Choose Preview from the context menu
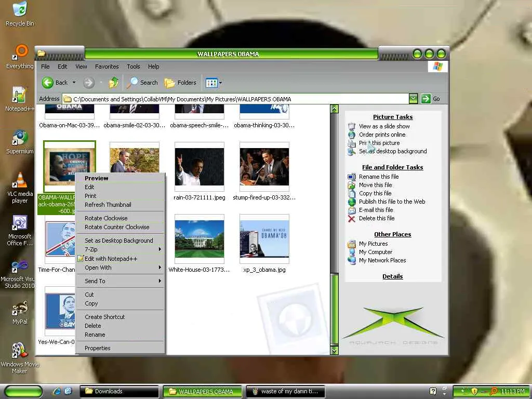Image resolution: width=532 pixels, height=399 pixels. coord(120,178)
